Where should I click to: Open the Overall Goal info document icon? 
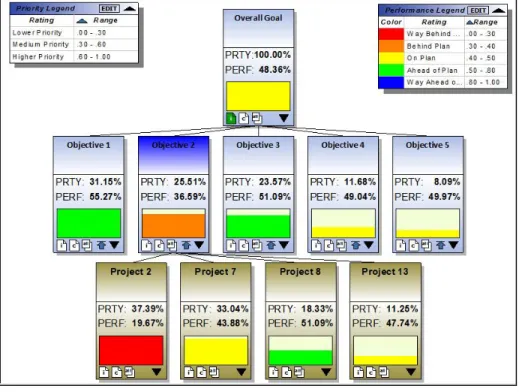(231, 118)
